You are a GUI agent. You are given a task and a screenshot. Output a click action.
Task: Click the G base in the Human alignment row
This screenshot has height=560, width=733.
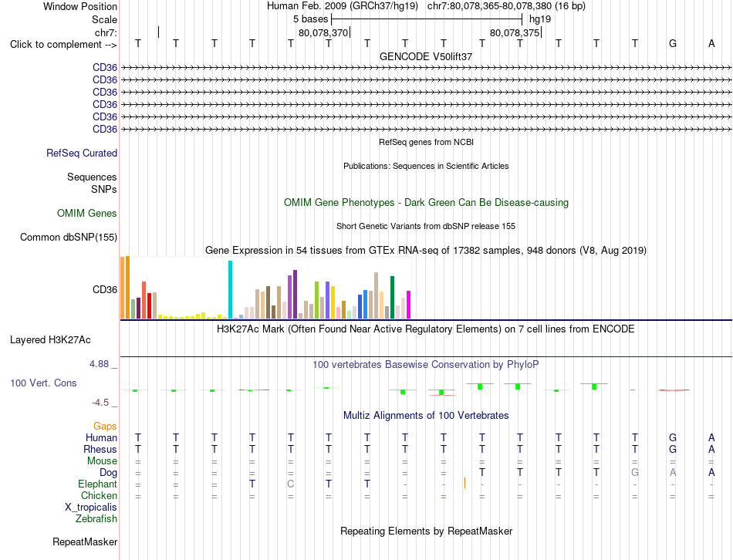pos(673,438)
